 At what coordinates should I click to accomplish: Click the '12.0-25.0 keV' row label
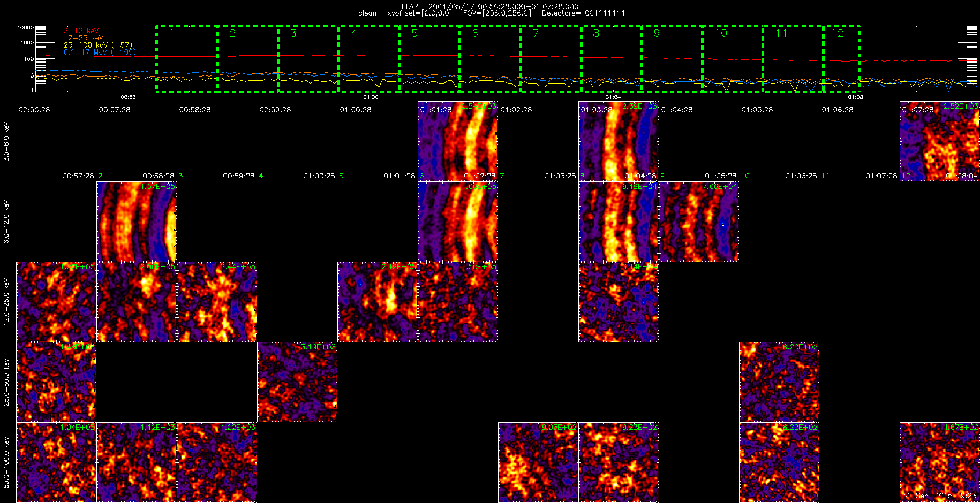pyautogui.click(x=6, y=302)
